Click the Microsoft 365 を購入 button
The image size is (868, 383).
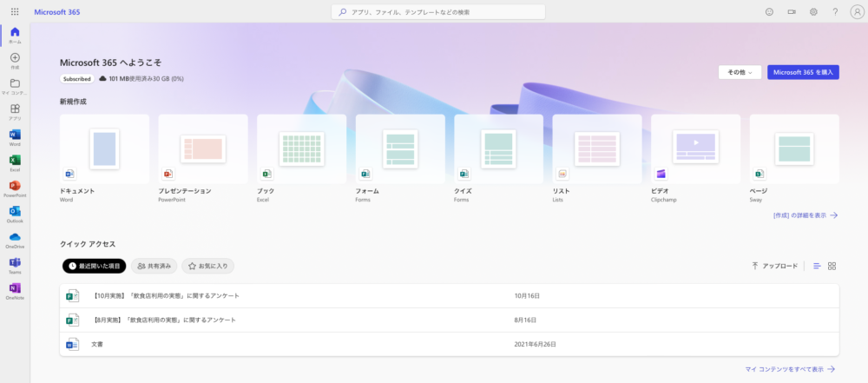803,72
